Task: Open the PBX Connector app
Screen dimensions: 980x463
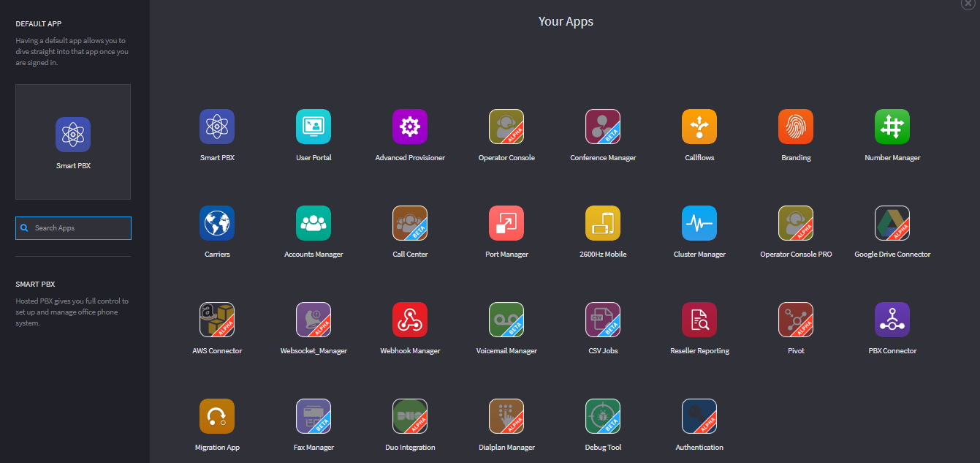Action: click(x=892, y=320)
